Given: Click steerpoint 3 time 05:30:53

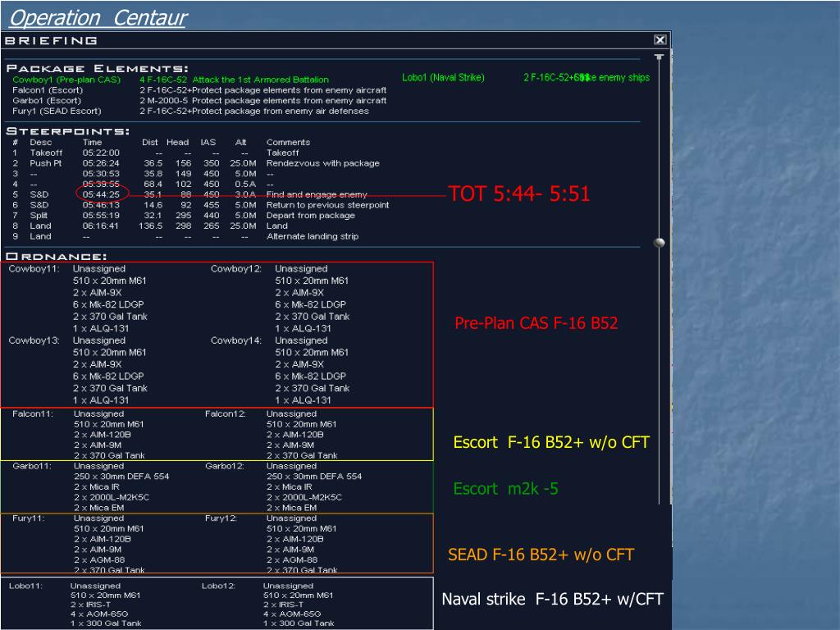Looking at the screenshot, I should [101, 174].
